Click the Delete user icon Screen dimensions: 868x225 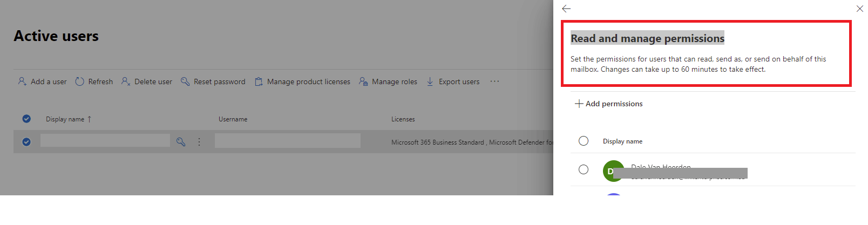pyautogui.click(x=126, y=81)
